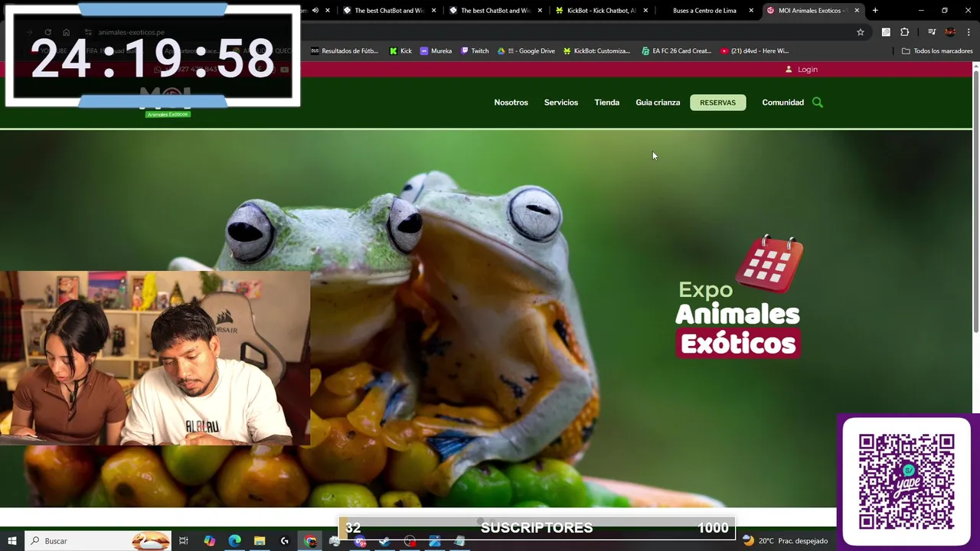This screenshot has height=551, width=980.
Task: Open the Resultados de Fútb... bookmark
Action: (345, 51)
